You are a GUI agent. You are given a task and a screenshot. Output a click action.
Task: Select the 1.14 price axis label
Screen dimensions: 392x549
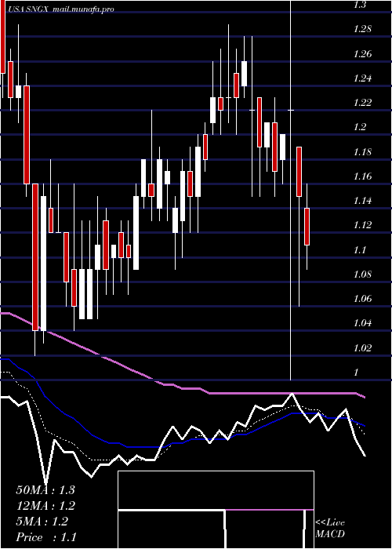(362, 201)
